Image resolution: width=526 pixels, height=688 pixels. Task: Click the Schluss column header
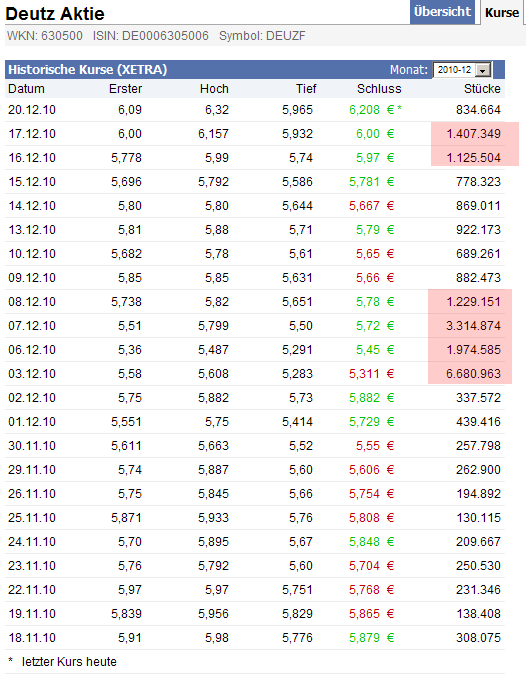click(x=379, y=89)
